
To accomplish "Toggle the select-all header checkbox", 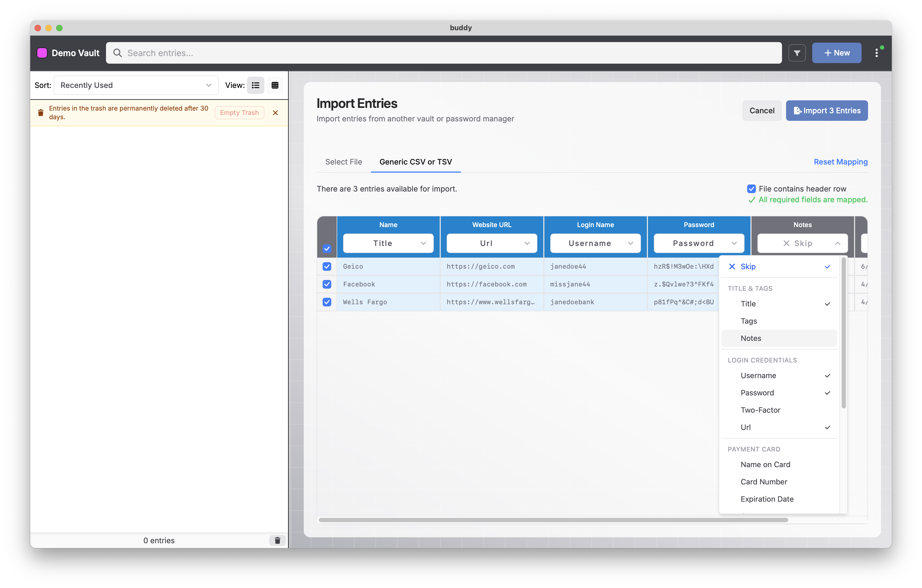I will pos(327,248).
